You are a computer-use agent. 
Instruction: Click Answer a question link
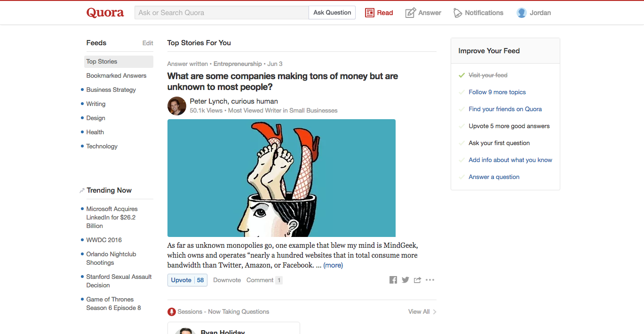[x=494, y=177]
